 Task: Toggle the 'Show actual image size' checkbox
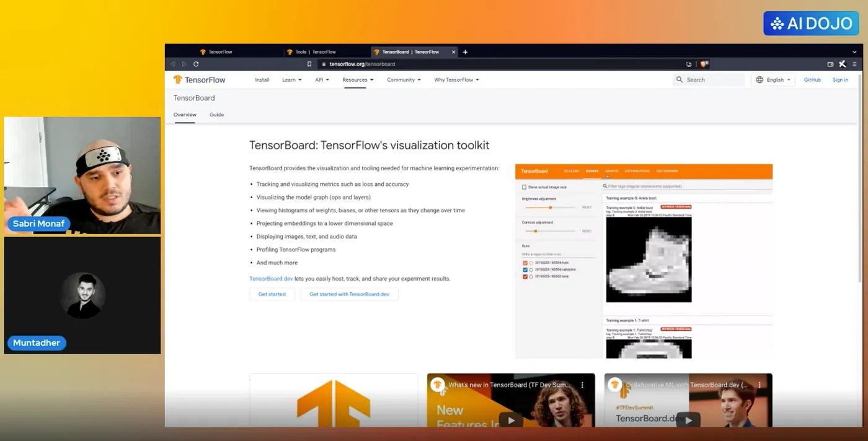tap(524, 187)
